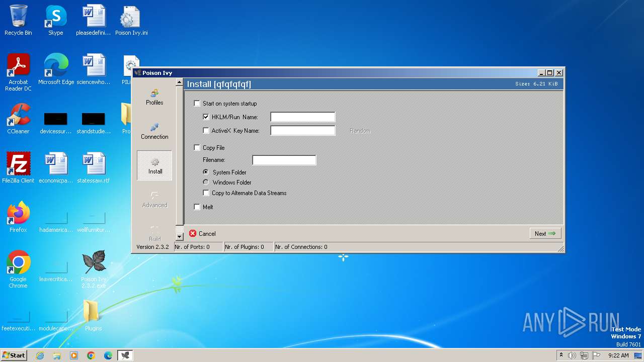Click the red Cancel icon

(193, 233)
